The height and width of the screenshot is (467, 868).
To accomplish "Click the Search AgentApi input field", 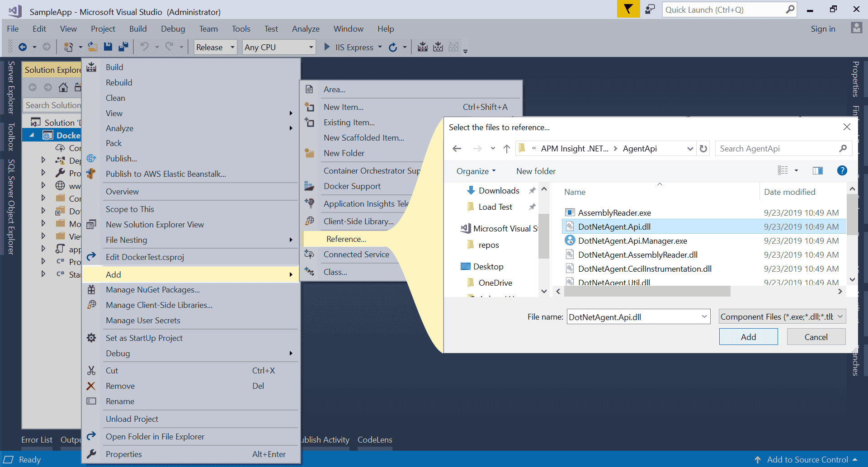I will point(778,149).
